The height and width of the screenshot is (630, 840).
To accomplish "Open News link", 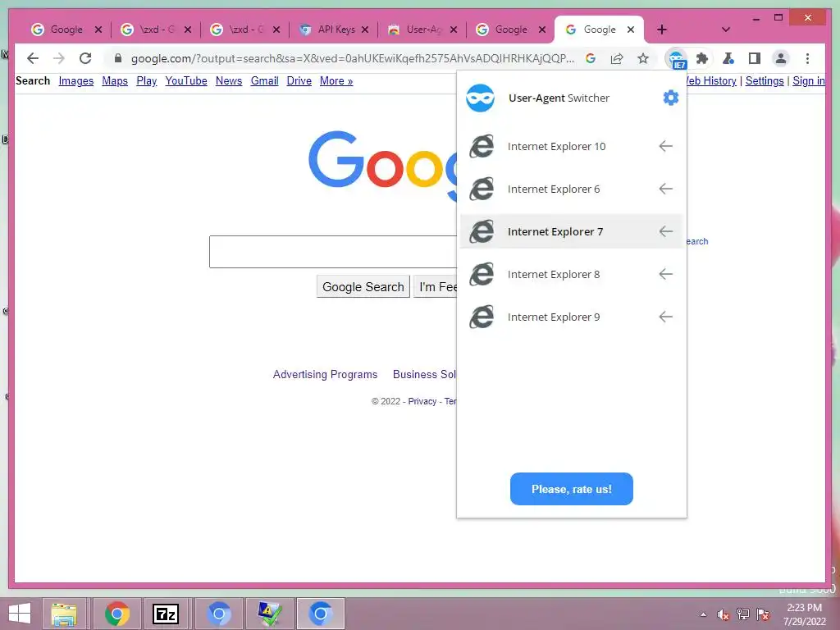I will coord(229,81).
